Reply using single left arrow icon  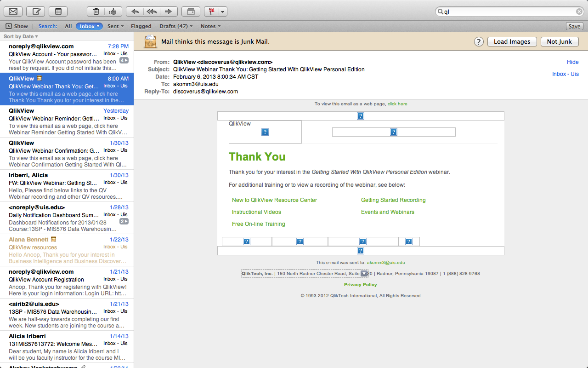click(135, 11)
